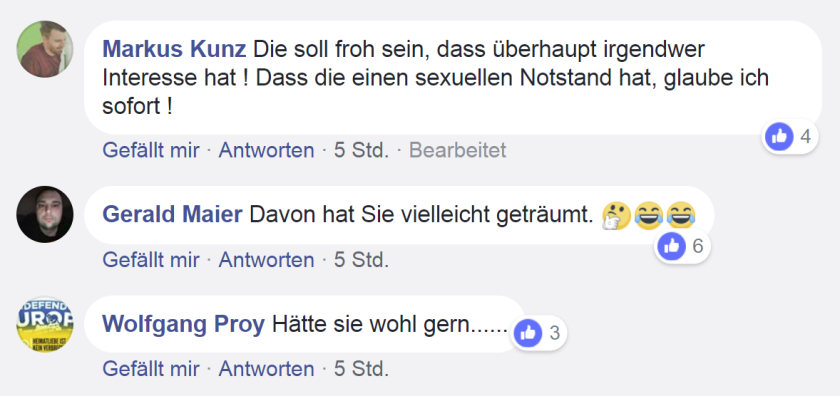This screenshot has width=840, height=396.
Task: Open Markus Kunz's profile picture
Action: [x=45, y=49]
